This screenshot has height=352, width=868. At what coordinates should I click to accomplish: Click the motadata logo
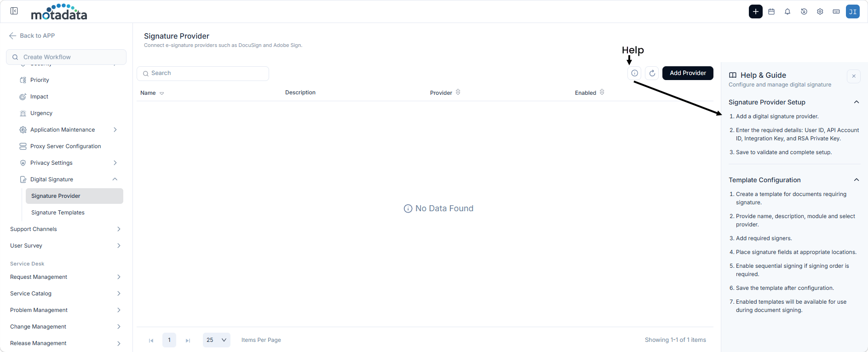tap(59, 12)
